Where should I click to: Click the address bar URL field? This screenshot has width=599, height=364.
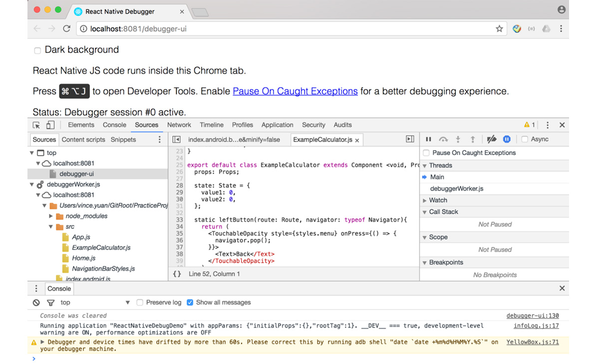[292, 29]
